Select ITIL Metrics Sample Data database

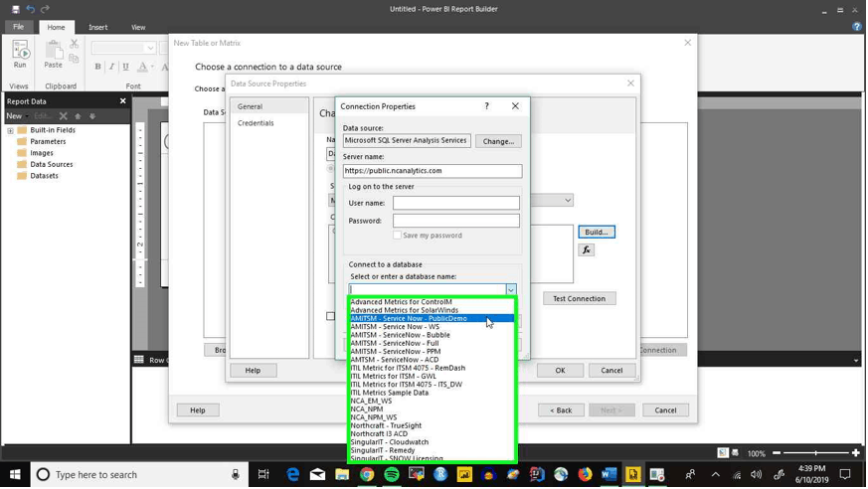(x=432, y=393)
